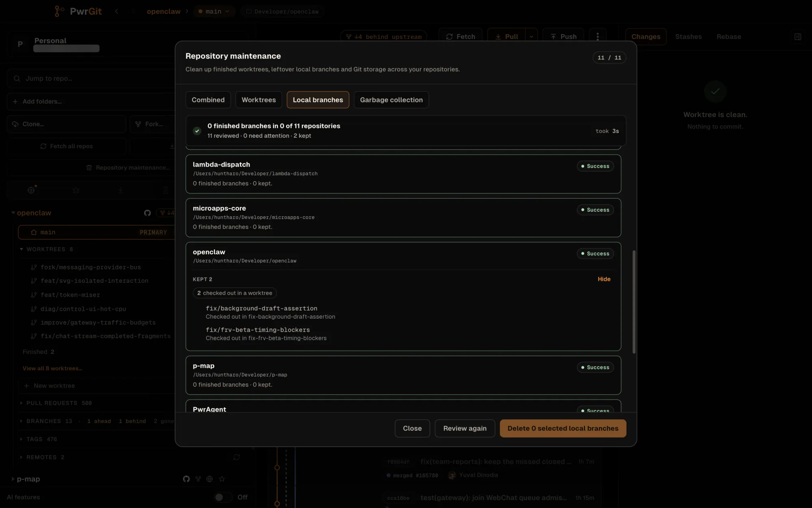Collapse the openclaw repository tree
The image size is (812, 508).
point(13,213)
